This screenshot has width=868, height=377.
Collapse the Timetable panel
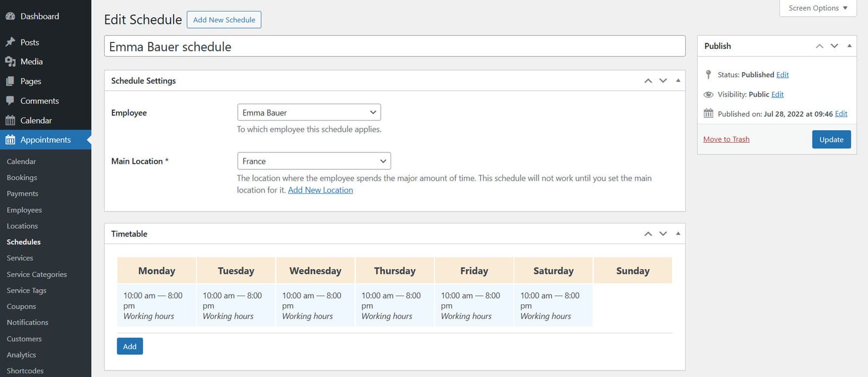pos(678,233)
